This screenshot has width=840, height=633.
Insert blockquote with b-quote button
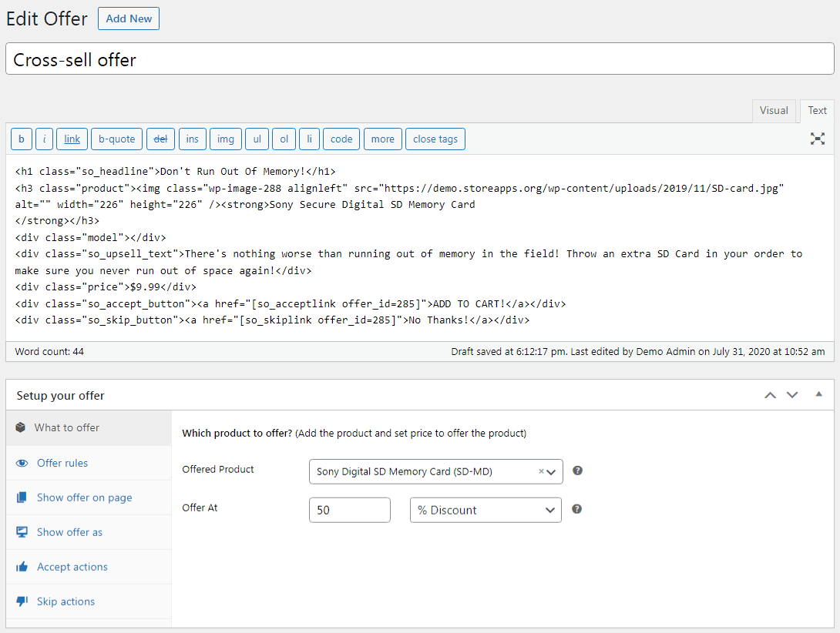[x=117, y=139]
